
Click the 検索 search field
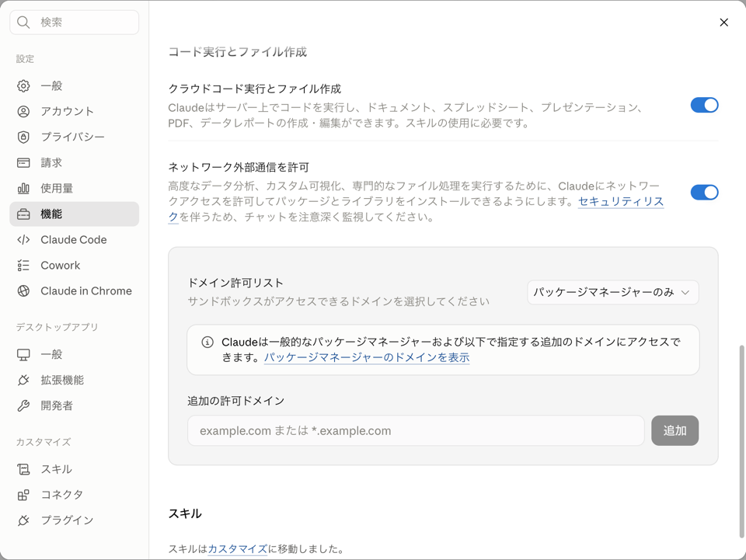[75, 23]
